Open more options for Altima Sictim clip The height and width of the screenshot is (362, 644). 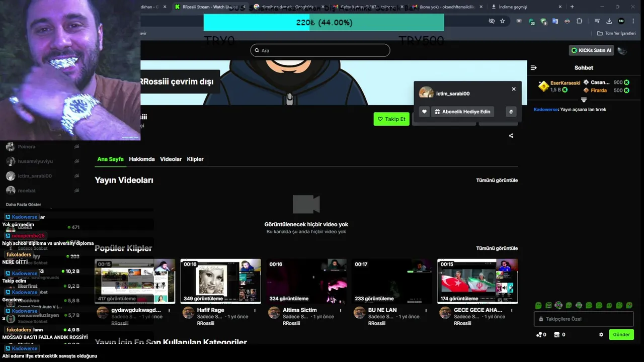point(341,311)
